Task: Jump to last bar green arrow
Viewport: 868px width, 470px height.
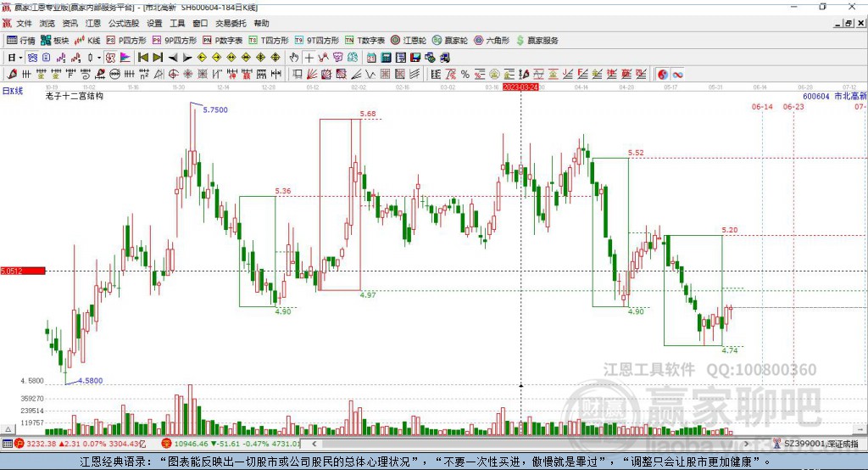Action: (x=158, y=58)
